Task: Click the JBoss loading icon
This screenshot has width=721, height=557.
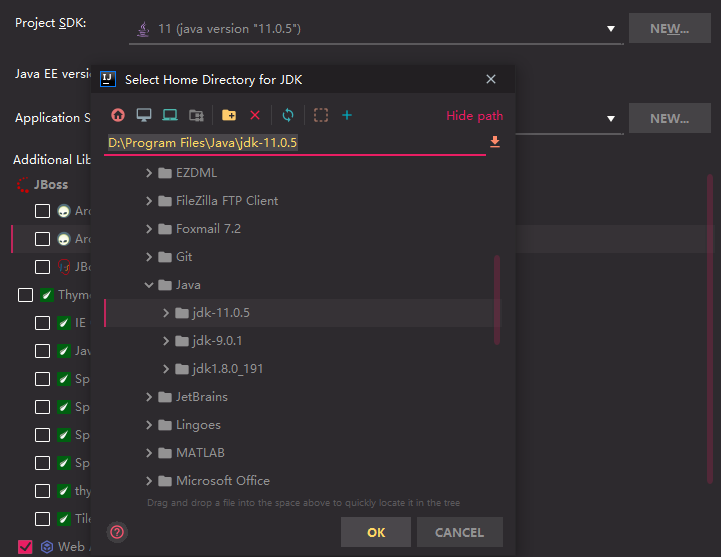Action: click(23, 185)
